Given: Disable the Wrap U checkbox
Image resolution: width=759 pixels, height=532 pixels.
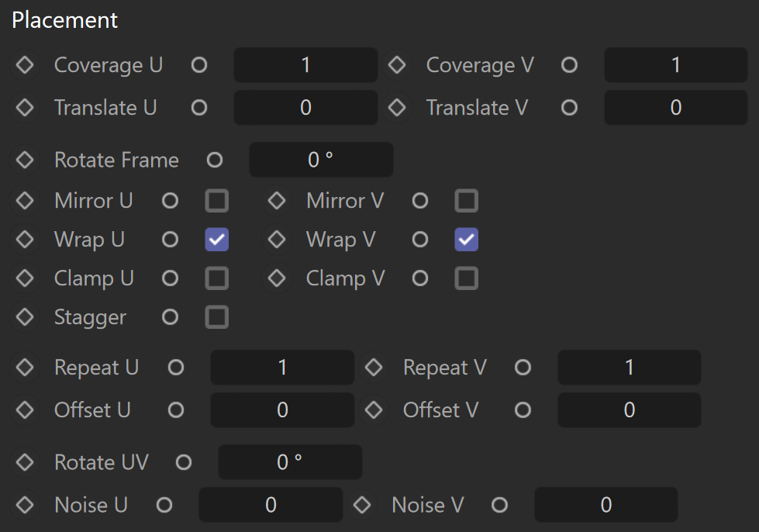Looking at the screenshot, I should (x=217, y=240).
